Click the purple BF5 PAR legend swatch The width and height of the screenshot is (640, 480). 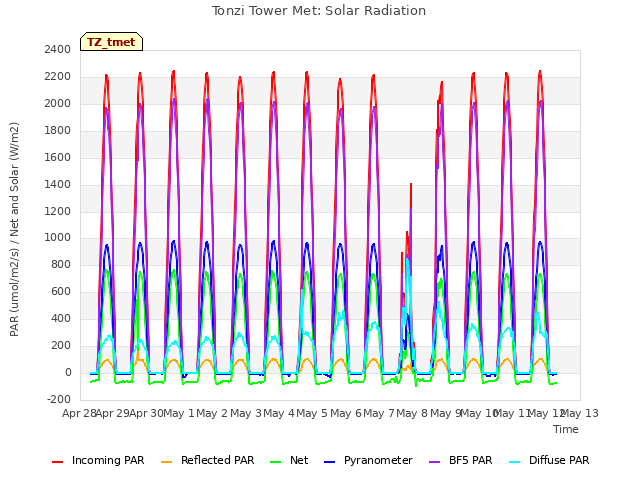click(x=435, y=461)
